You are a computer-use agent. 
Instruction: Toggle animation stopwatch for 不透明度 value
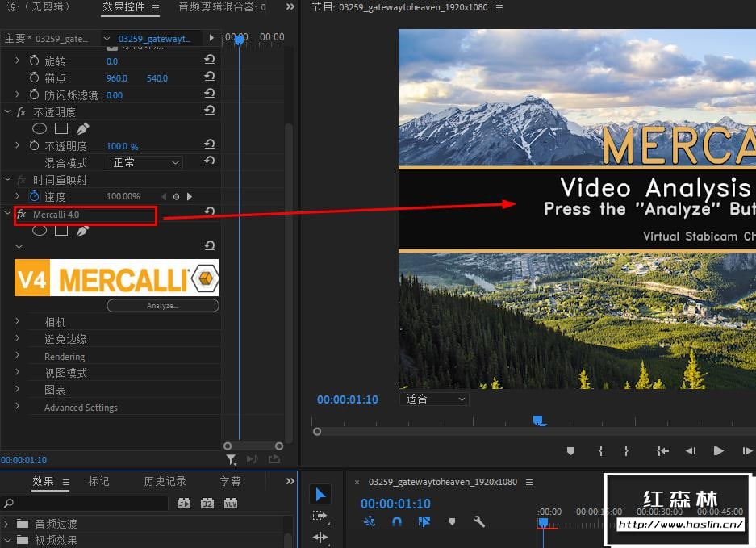coord(34,145)
